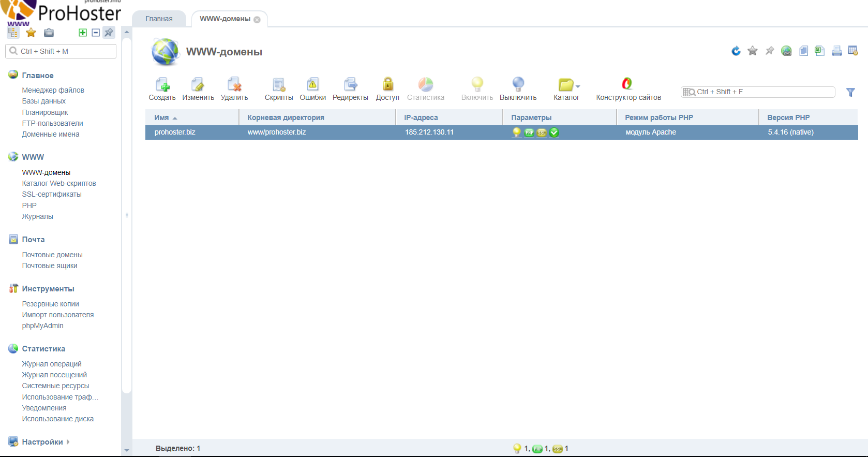Viewport: 868px width, 457px height.
Task: Open the Ошибки (Errors) pages tool
Action: click(x=312, y=85)
